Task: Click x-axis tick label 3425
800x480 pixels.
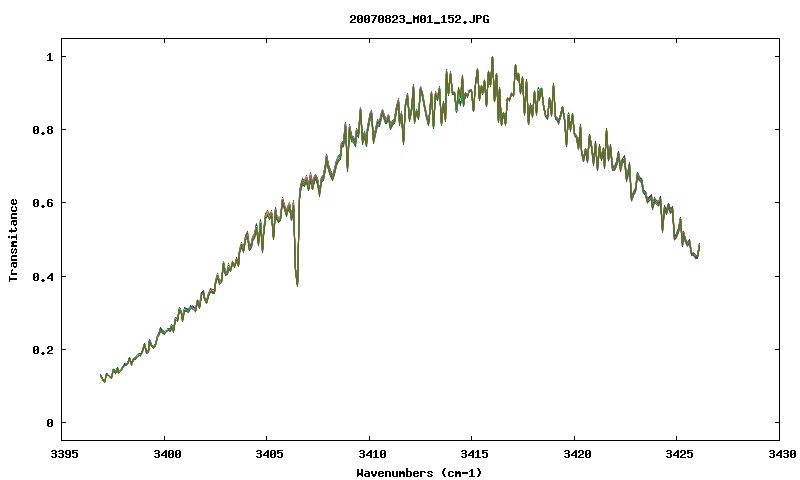Action: pyautogui.click(x=680, y=454)
